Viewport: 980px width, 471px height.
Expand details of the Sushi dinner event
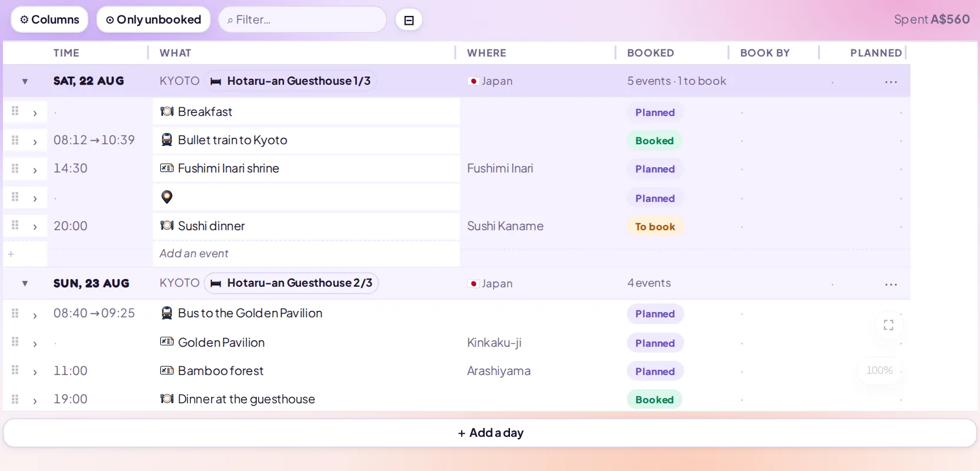tap(35, 227)
